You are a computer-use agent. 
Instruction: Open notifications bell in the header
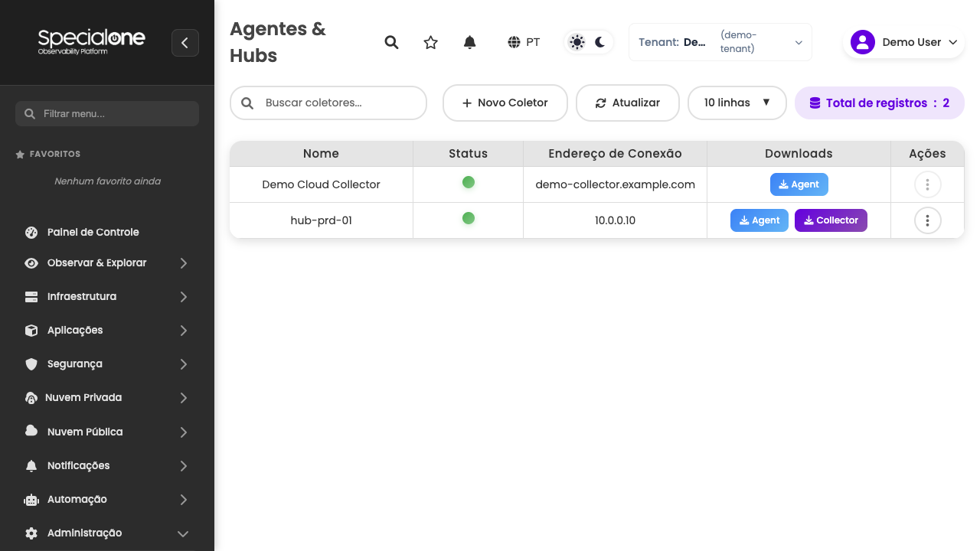tap(470, 42)
